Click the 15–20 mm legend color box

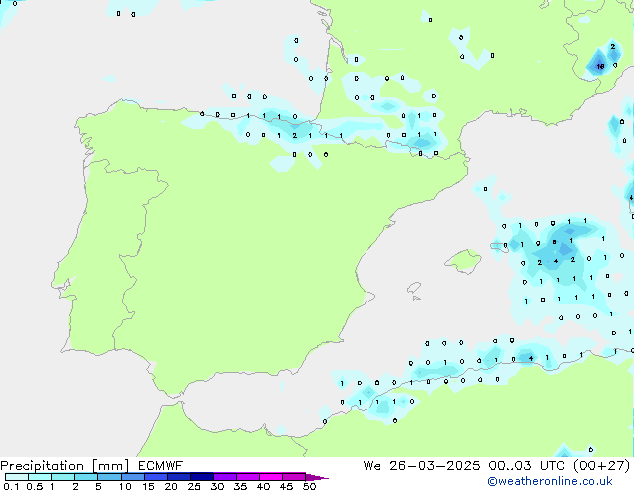(156, 477)
